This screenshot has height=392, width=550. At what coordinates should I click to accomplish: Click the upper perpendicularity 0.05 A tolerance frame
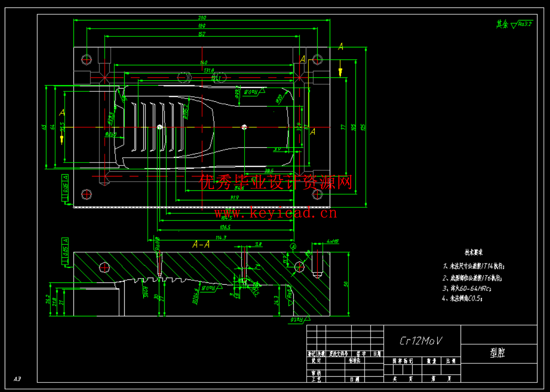64,184
